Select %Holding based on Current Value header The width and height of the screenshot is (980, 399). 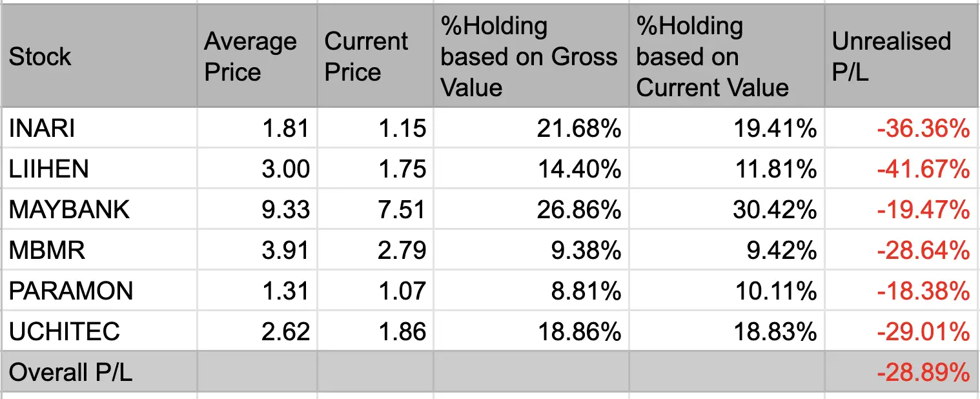(x=727, y=56)
